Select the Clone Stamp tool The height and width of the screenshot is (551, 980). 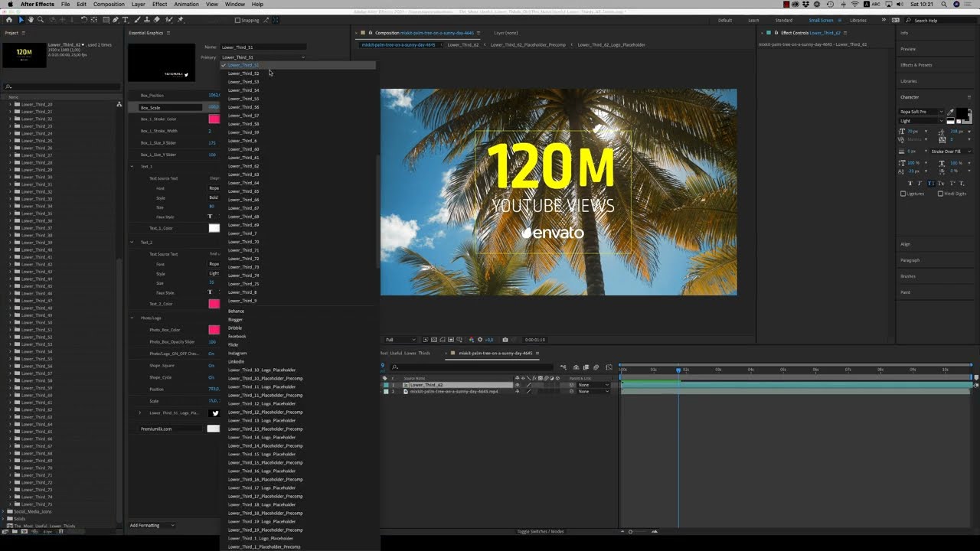pyautogui.click(x=147, y=20)
